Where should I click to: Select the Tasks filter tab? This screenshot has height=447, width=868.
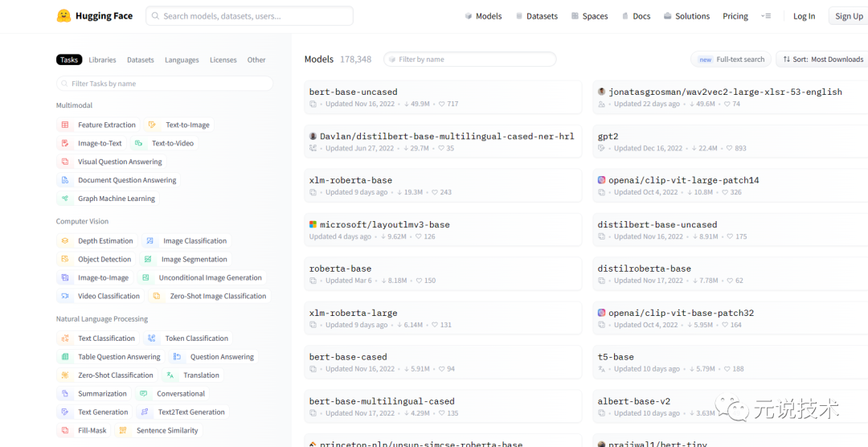[x=69, y=59]
